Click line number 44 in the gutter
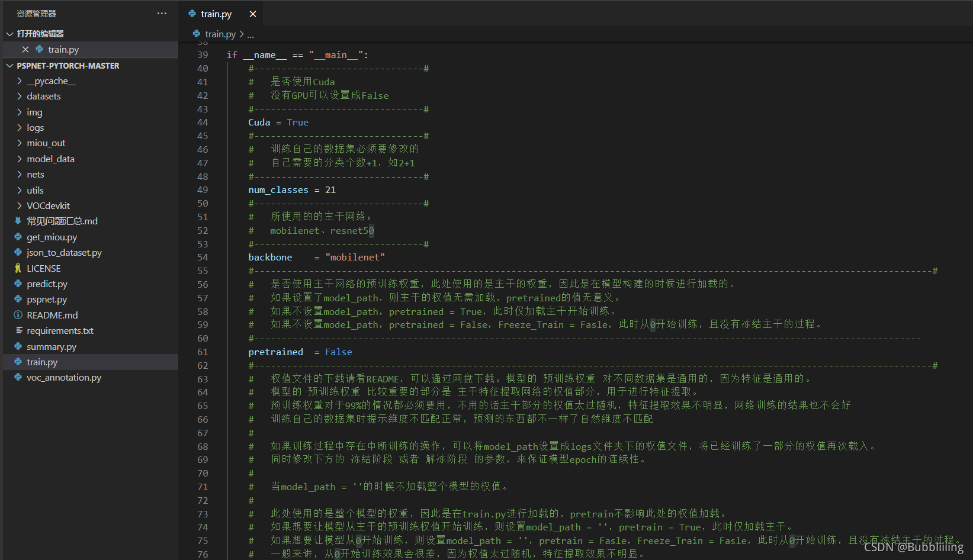The image size is (973, 560). pos(203,123)
